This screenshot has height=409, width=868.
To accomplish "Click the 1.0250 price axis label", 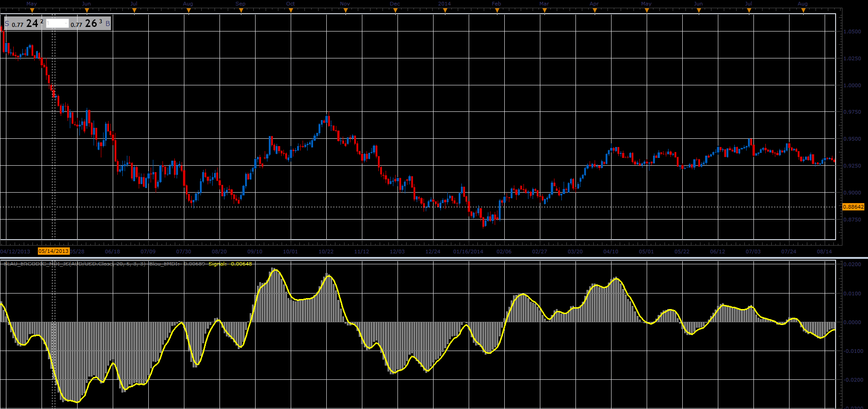I will coord(852,58).
